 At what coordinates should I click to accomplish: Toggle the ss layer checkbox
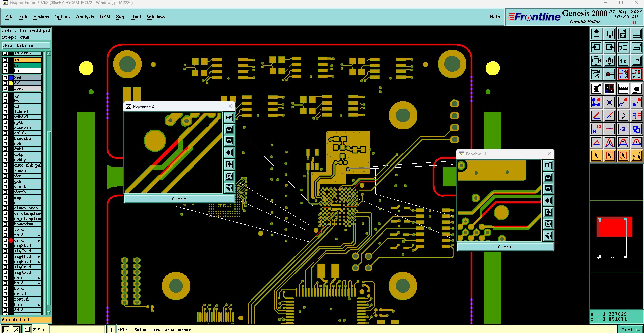[5, 60]
